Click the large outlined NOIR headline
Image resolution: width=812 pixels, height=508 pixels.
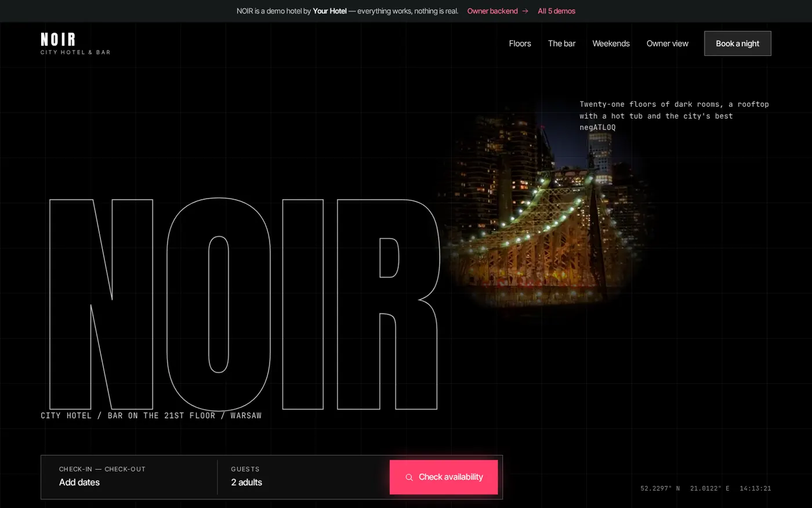click(x=244, y=304)
